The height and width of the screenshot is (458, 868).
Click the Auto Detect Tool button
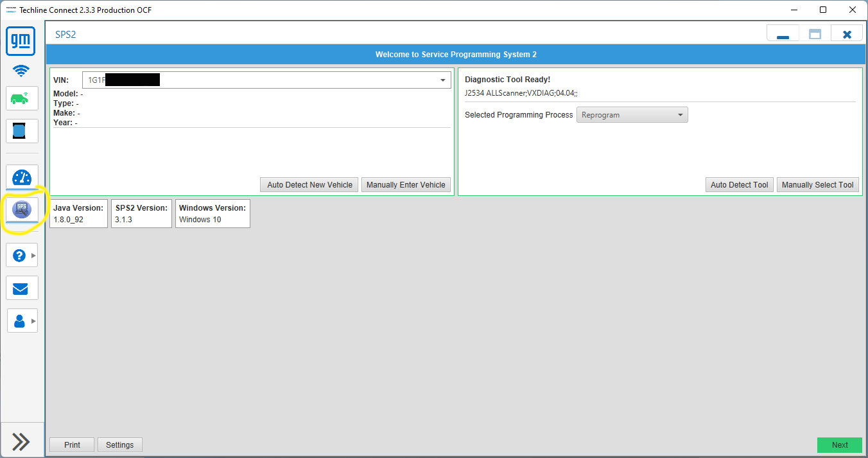(x=739, y=185)
